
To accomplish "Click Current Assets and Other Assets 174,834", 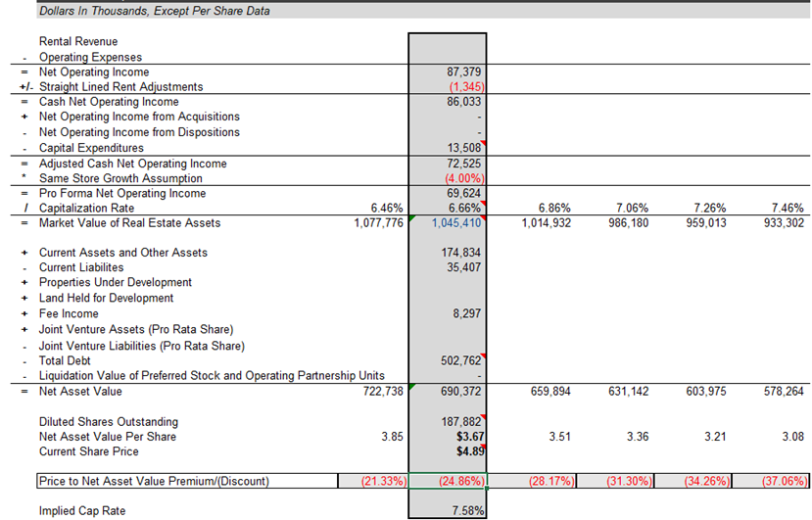I will pyautogui.click(x=461, y=253).
